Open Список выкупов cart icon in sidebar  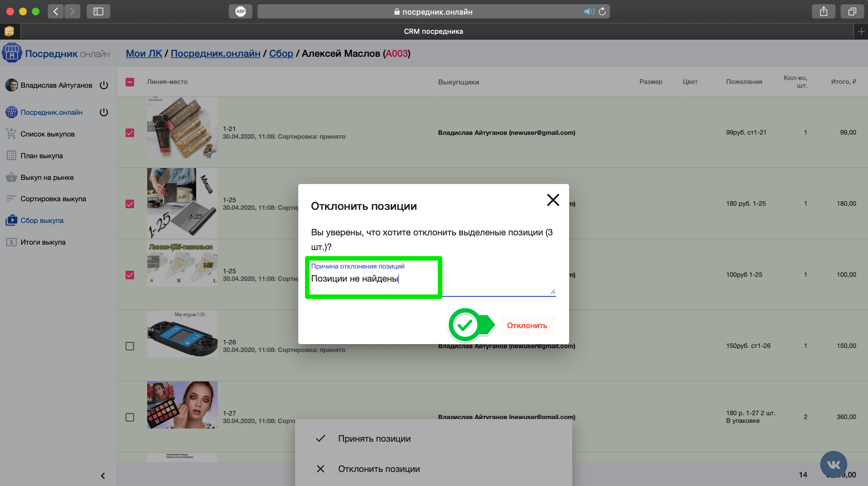pyautogui.click(x=11, y=134)
